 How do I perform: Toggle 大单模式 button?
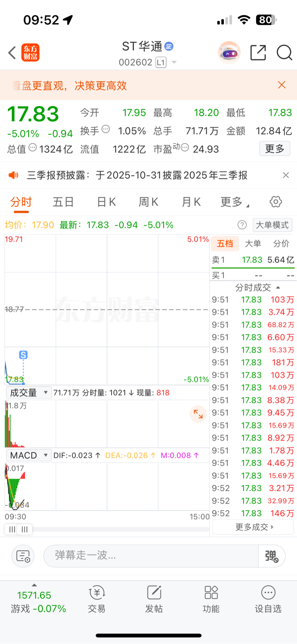pos(272,225)
